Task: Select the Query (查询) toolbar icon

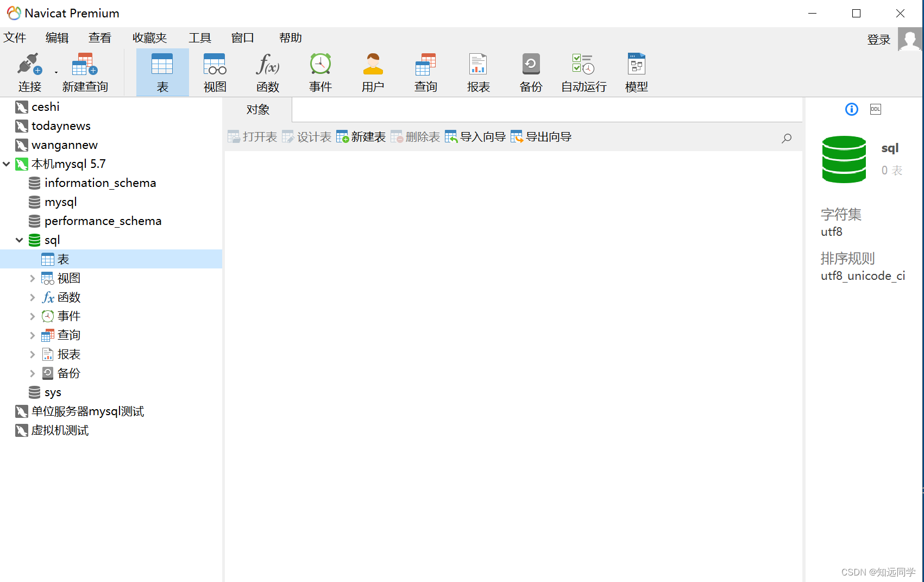Action: 426,73
